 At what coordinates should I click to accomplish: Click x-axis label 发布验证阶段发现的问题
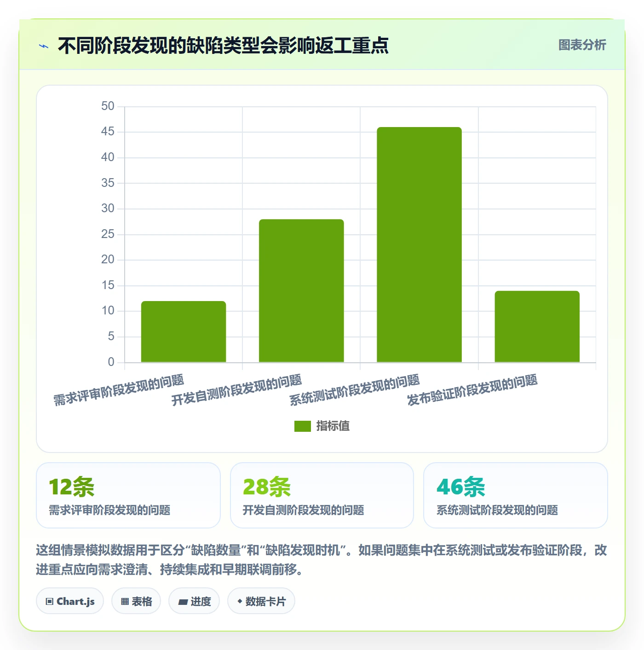pos(472,390)
